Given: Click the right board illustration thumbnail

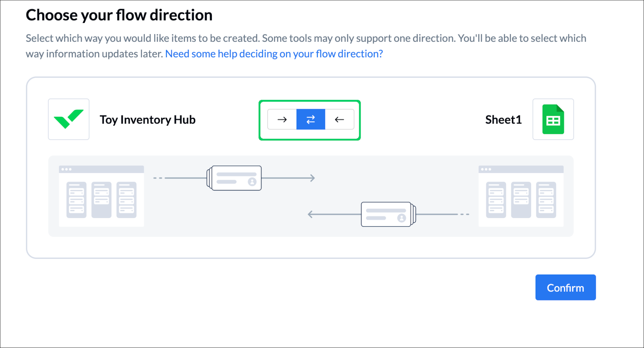Looking at the screenshot, I should pyautogui.click(x=521, y=196).
